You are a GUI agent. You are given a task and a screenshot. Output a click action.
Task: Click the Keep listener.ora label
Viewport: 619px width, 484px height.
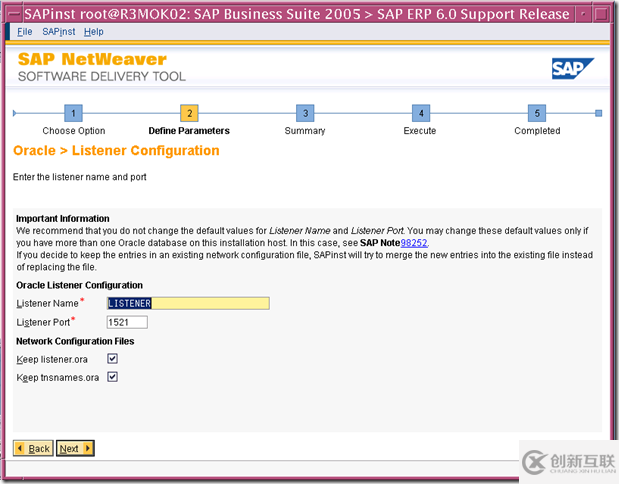(x=52, y=360)
